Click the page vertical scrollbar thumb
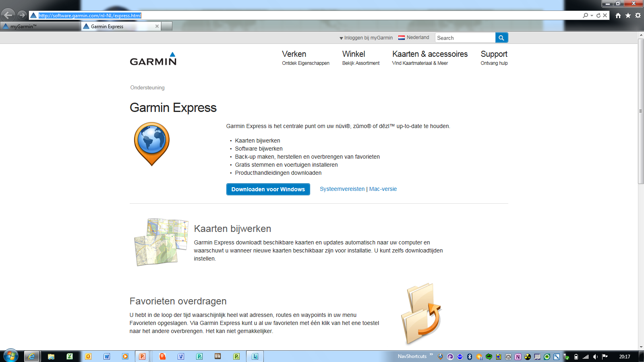Image resolution: width=644 pixels, height=362 pixels. (641, 111)
